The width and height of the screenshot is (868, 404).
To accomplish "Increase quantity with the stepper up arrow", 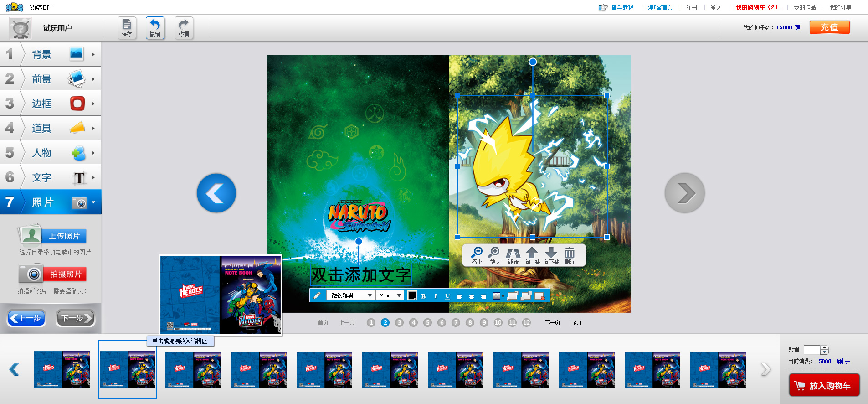I will (x=824, y=348).
